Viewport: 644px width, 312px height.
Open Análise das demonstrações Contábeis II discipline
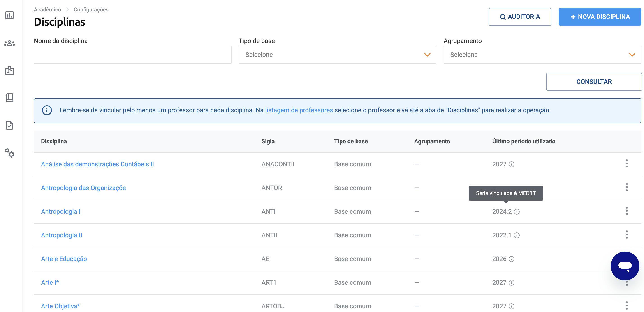(x=97, y=164)
